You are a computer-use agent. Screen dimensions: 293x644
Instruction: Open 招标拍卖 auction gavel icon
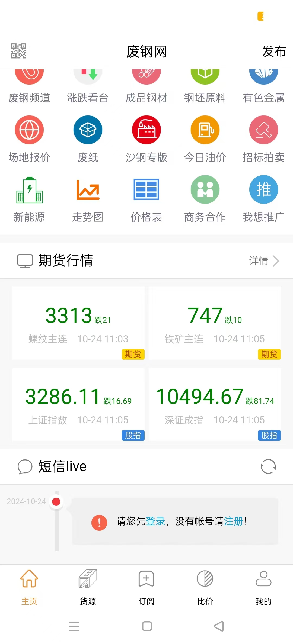[264, 130]
